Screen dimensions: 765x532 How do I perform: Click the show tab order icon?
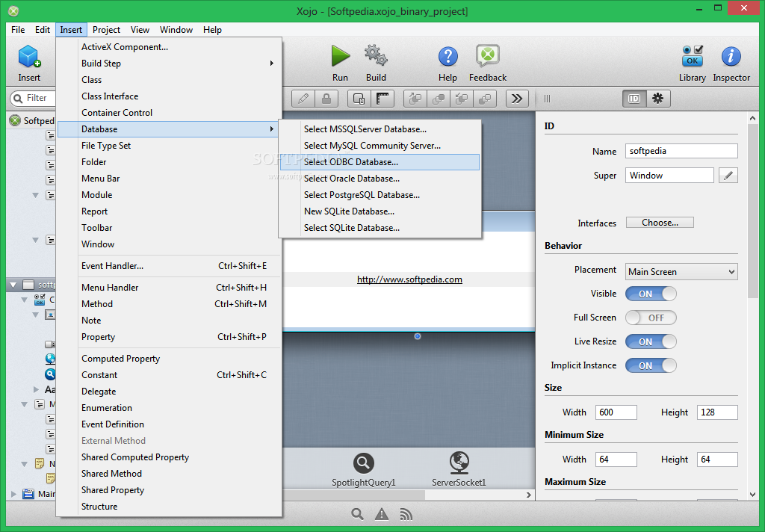pos(359,99)
